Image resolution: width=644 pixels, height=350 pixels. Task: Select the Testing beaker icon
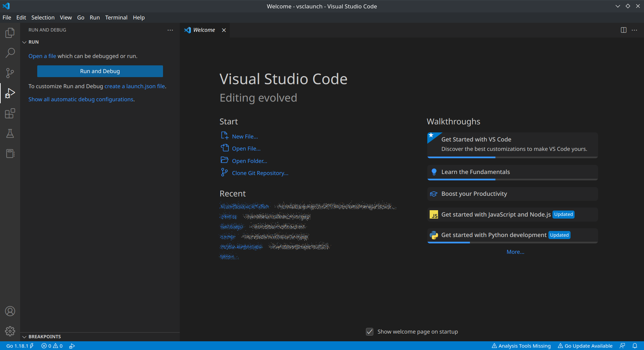[x=10, y=133]
